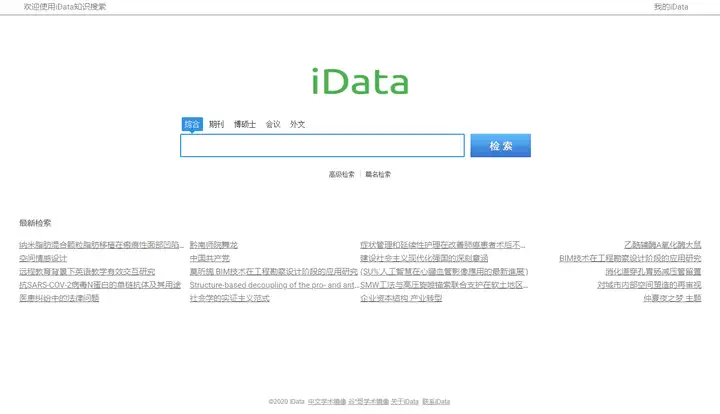Open 联系iData footer link
The width and height of the screenshot is (720, 414).
point(436,402)
